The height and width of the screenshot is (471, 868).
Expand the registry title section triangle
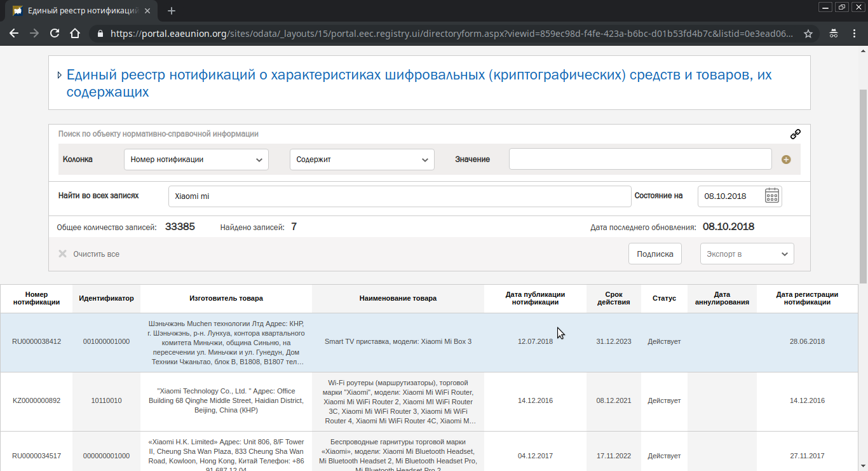point(59,75)
